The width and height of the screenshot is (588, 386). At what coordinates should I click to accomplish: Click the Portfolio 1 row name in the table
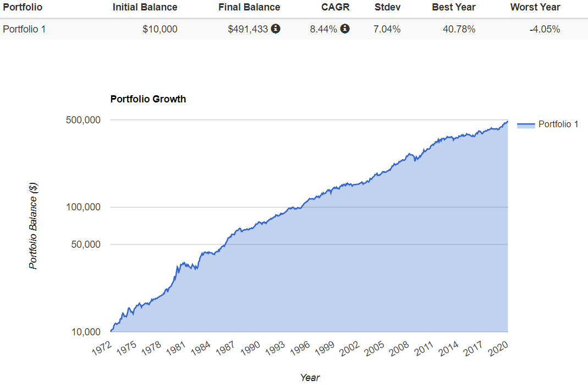pyautogui.click(x=24, y=29)
